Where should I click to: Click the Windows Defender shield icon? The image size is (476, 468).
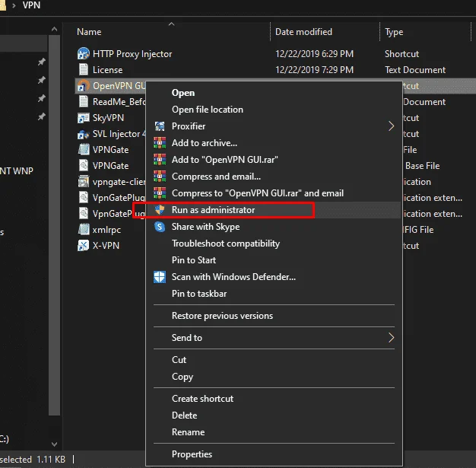point(160,277)
